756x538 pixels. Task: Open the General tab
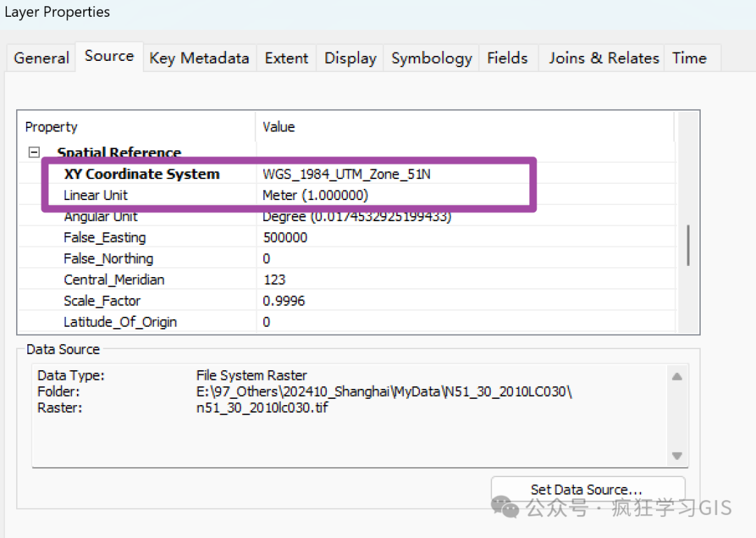pos(41,58)
